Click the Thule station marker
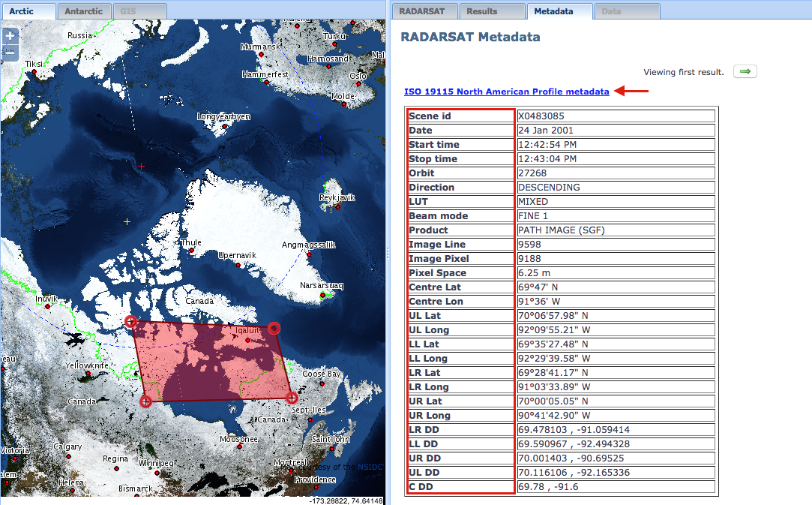 pyautogui.click(x=191, y=250)
